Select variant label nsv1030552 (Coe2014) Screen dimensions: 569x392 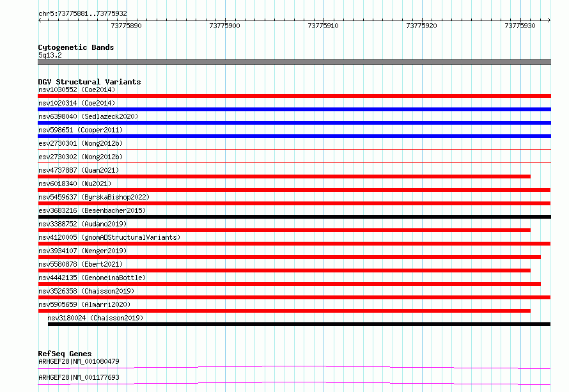[77, 90]
